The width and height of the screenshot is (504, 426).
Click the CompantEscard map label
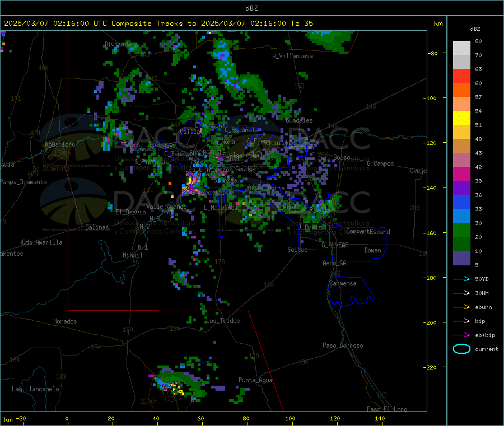coord(368,232)
